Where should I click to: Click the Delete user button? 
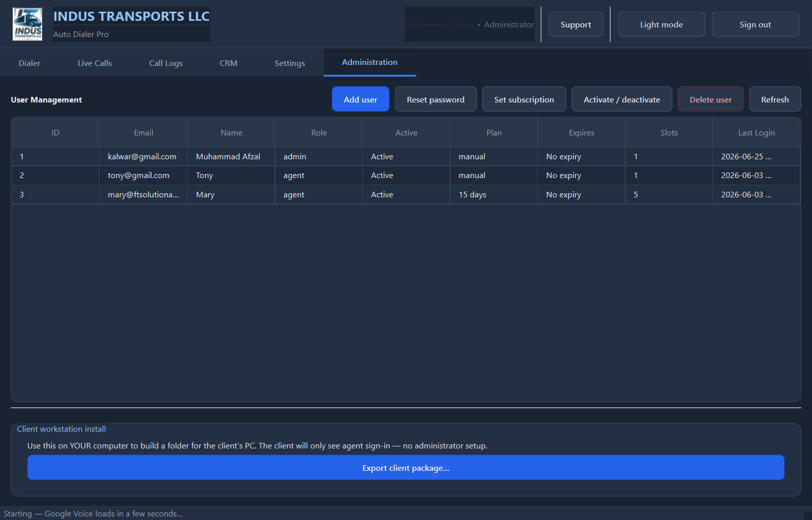[x=710, y=99]
